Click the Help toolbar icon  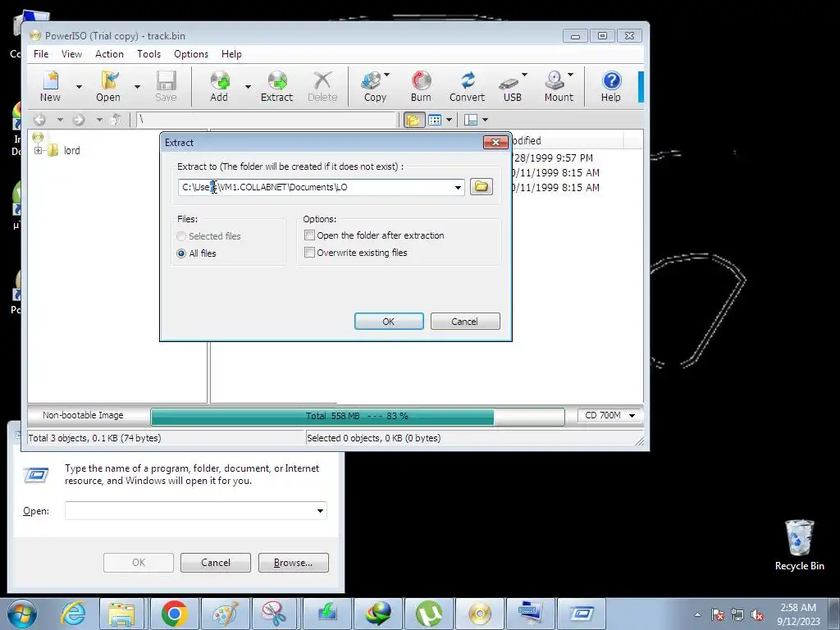click(611, 86)
